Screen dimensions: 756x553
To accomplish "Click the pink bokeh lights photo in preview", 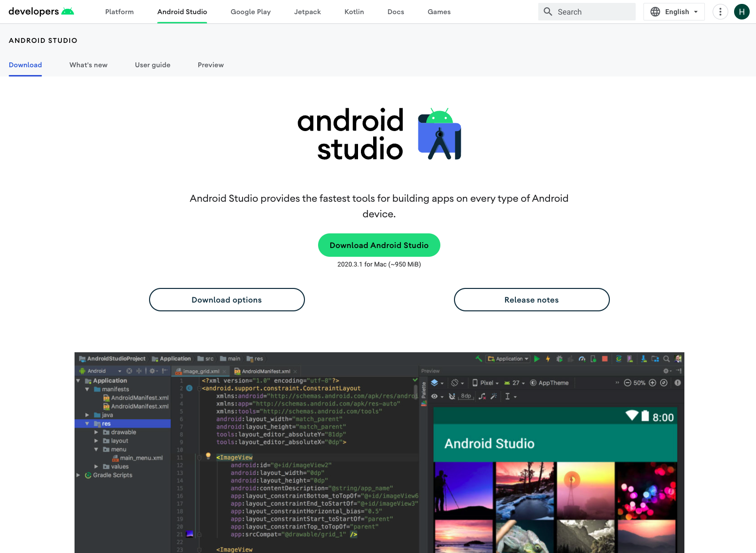I will point(646,490).
